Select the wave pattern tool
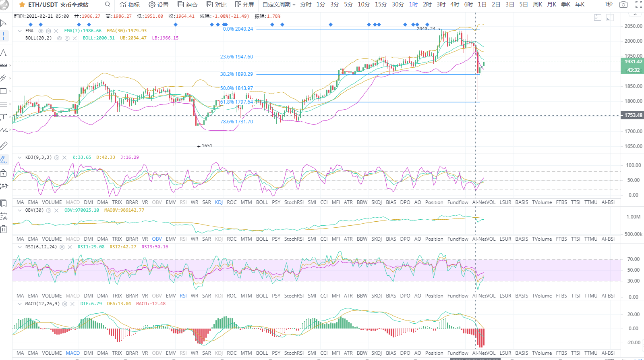Screen dimensions: 644x360 coord(4,130)
